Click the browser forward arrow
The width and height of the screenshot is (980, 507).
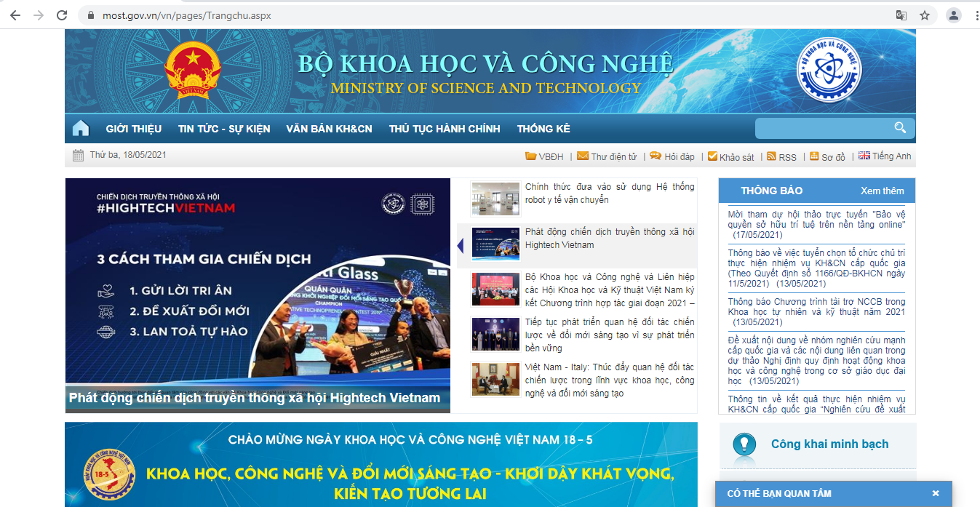pos(39,15)
